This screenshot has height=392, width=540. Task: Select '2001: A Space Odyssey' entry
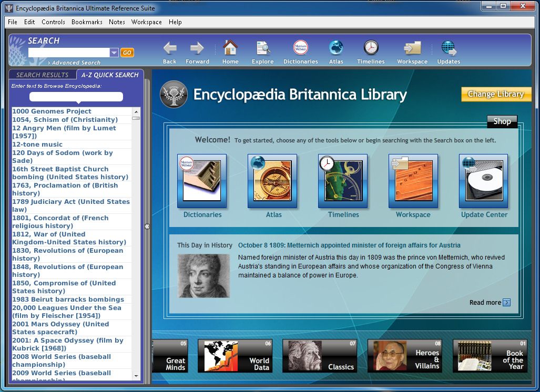coord(72,344)
